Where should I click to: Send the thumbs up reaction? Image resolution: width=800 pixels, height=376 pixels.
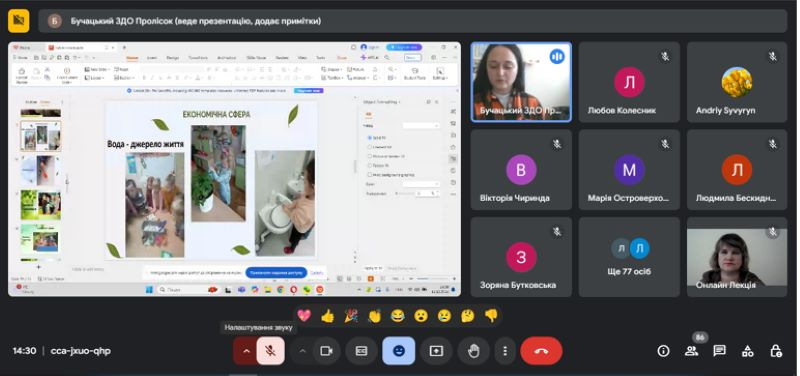coord(328,316)
